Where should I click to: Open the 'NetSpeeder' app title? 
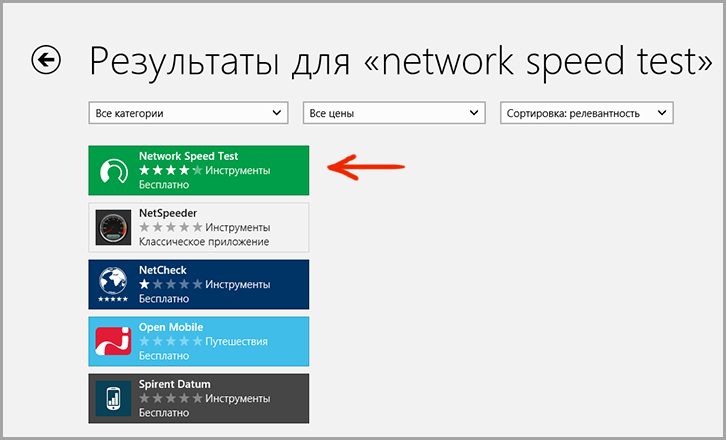coord(168,213)
